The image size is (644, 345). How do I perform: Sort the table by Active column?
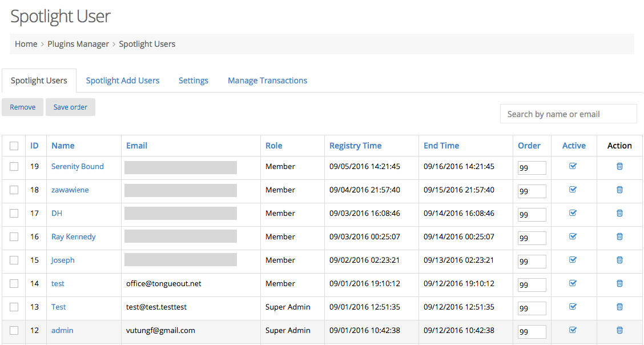tap(574, 146)
